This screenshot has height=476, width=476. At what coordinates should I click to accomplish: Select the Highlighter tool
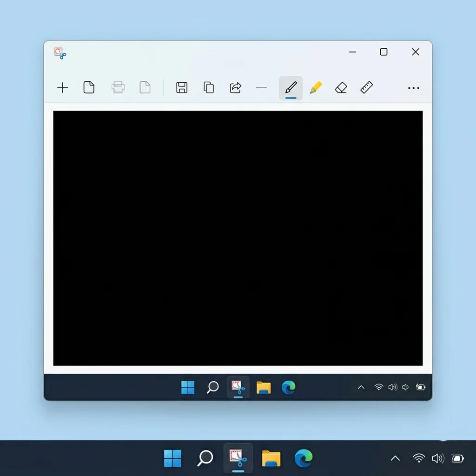coord(316,88)
